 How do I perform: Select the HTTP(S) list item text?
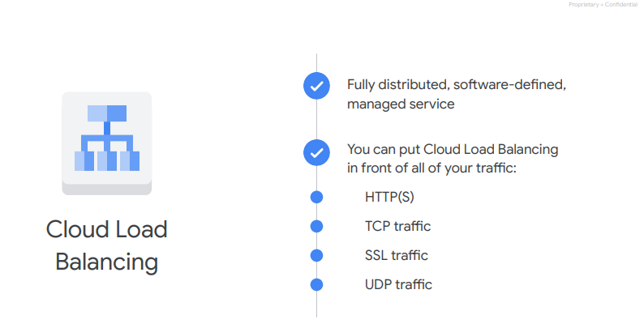pos(390,197)
